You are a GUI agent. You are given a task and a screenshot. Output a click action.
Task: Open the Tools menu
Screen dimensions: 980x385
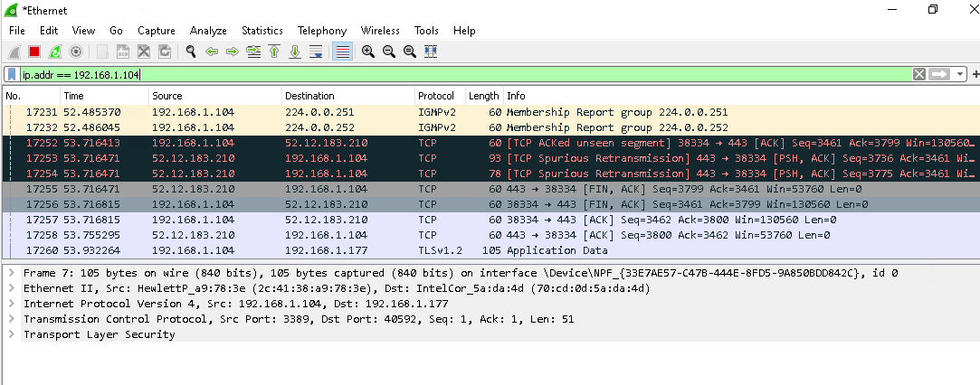426,31
